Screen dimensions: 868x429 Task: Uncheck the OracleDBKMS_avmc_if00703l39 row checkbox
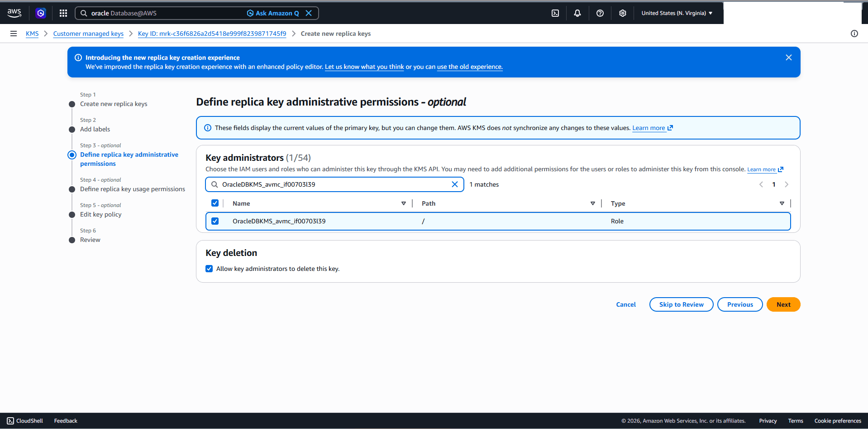click(215, 221)
